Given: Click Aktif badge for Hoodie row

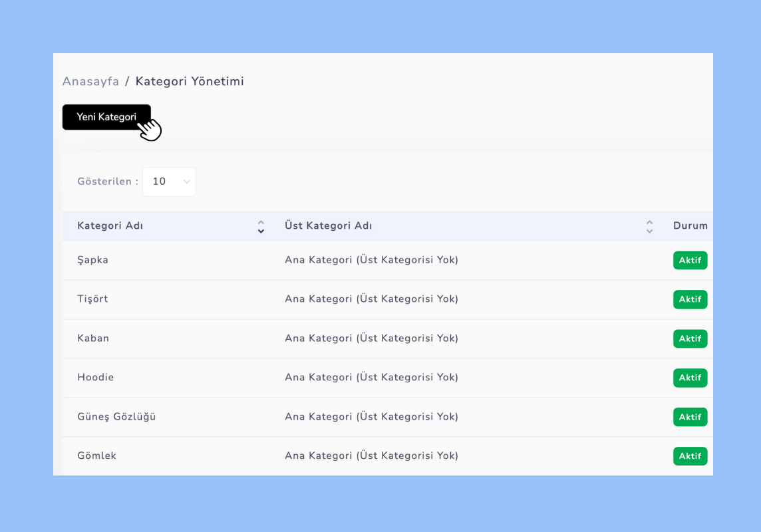Looking at the screenshot, I should 690,378.
